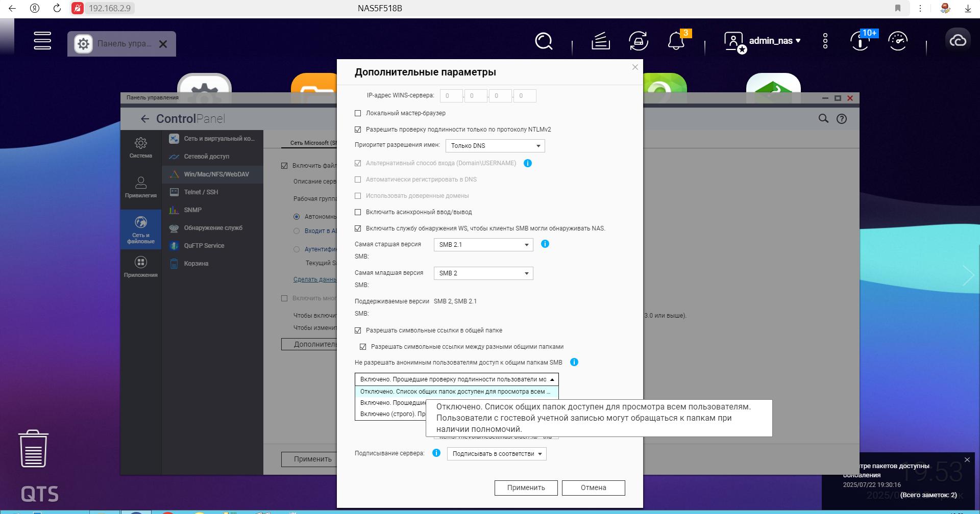Click the Отмена button
This screenshot has width=980, height=514.
pyautogui.click(x=594, y=488)
